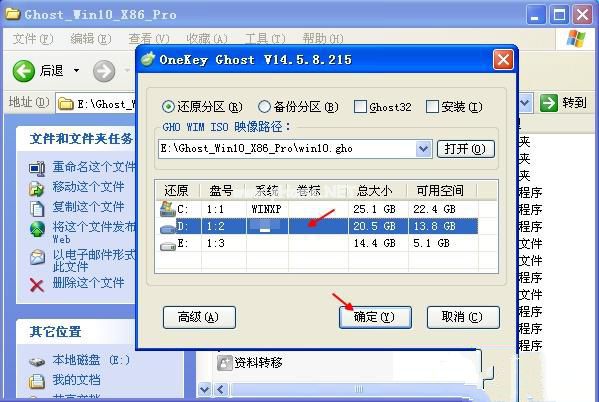Open the image path dropdown arrow
The width and height of the screenshot is (599, 402).
[423, 149]
